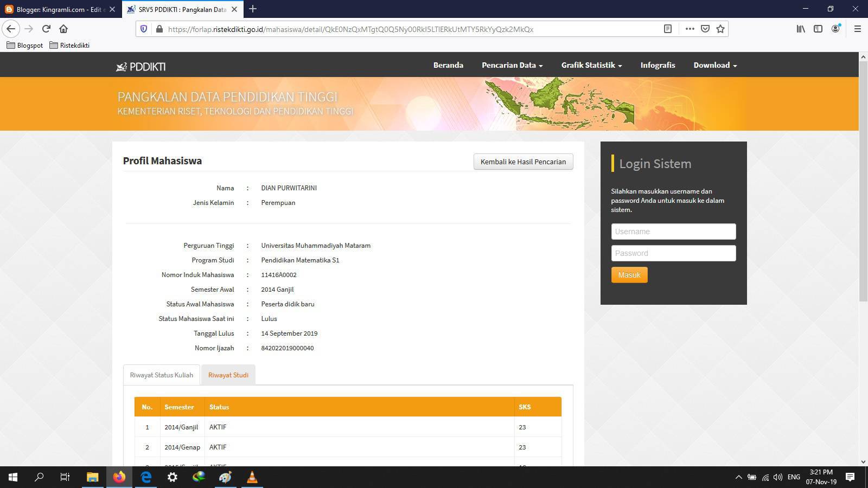Show the sidebars panel
Image resolution: width=868 pixels, height=488 pixels.
(818, 29)
